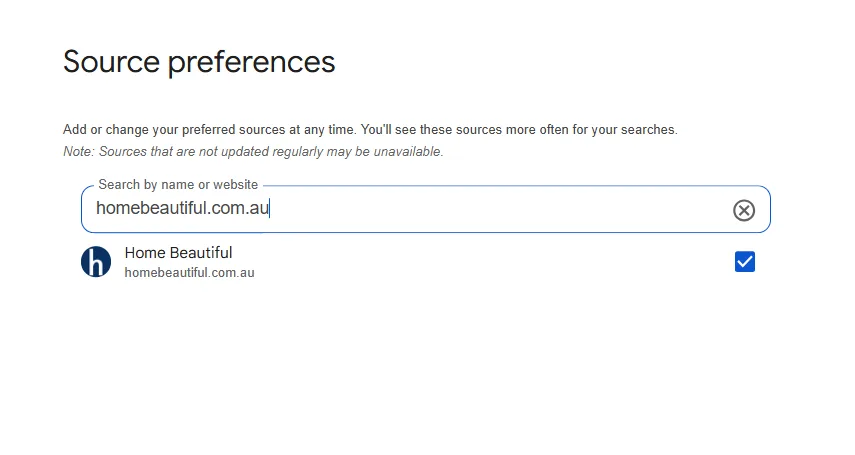Click the word 'Note:' in the italic line
The height and width of the screenshot is (455, 855).
79,152
